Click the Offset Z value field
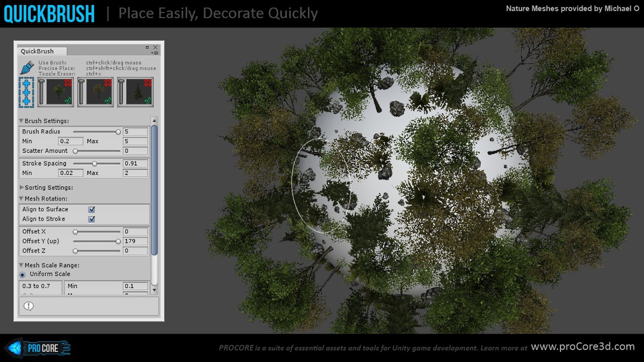The width and height of the screenshot is (644, 362). pos(135,251)
